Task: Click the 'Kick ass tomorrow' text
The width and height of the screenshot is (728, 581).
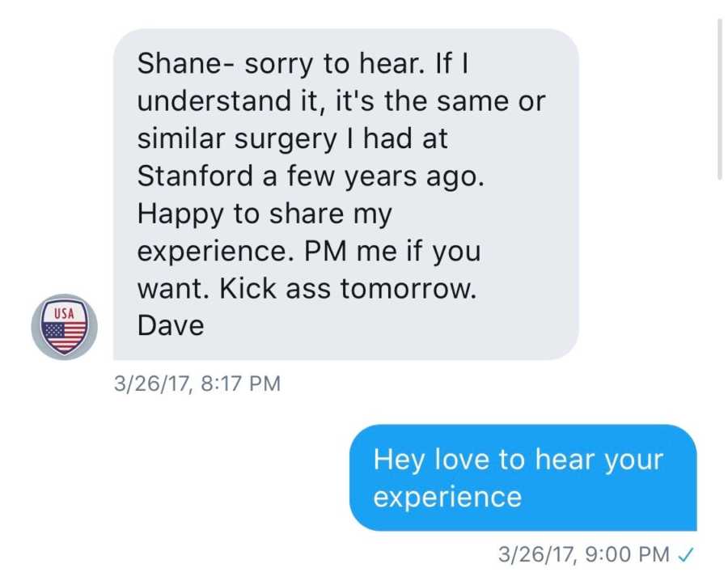Action: click(x=348, y=288)
